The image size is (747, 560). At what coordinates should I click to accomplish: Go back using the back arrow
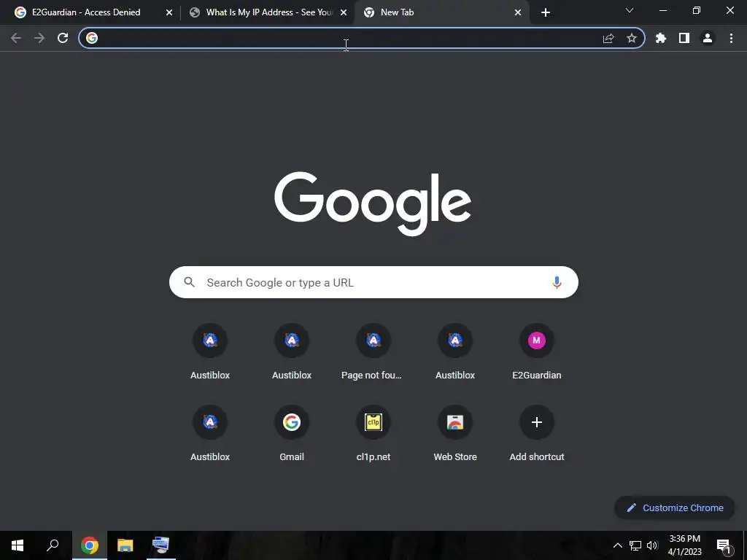16,38
